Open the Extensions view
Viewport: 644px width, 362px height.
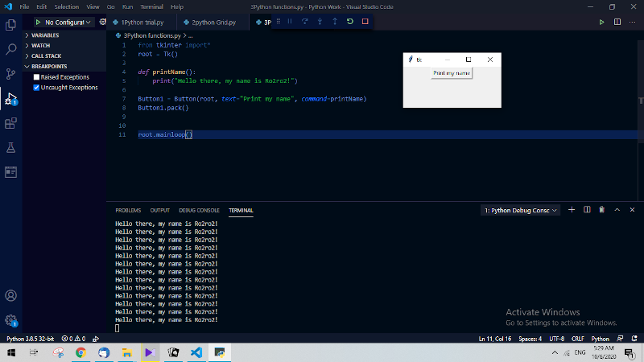tap(10, 123)
